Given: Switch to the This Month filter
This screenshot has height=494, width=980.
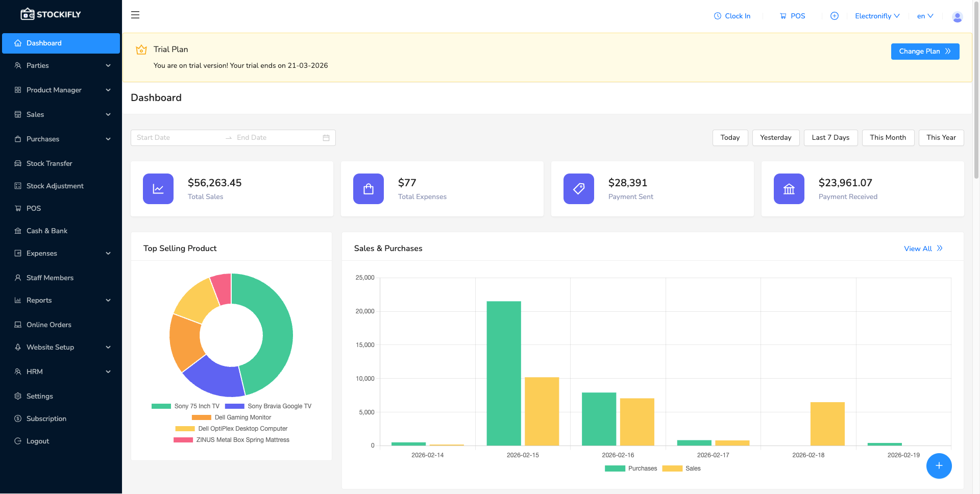Looking at the screenshot, I should (x=888, y=137).
